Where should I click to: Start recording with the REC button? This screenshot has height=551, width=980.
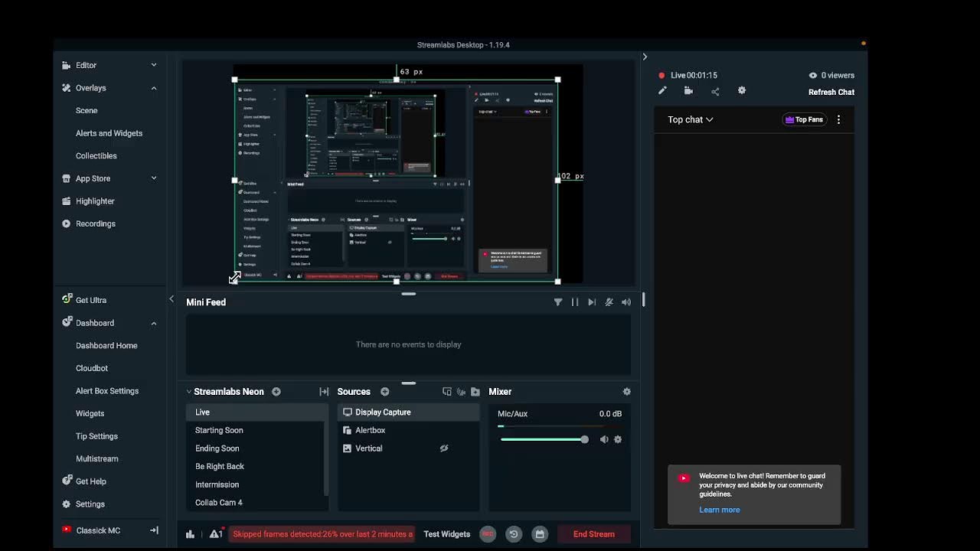point(488,534)
